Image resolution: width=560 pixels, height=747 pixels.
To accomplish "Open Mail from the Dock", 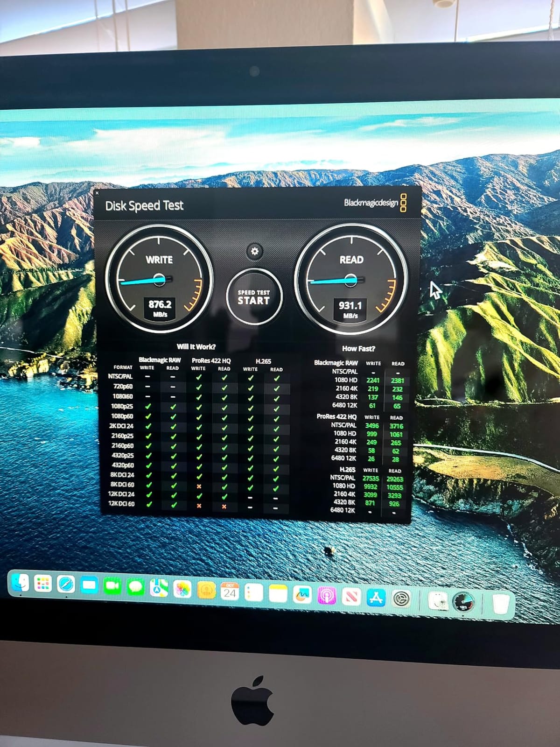I will 89,585.
